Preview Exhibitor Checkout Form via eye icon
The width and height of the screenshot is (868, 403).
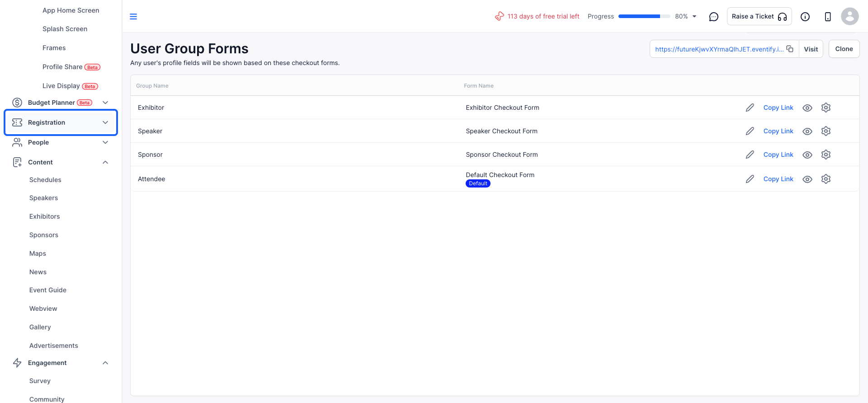point(807,108)
